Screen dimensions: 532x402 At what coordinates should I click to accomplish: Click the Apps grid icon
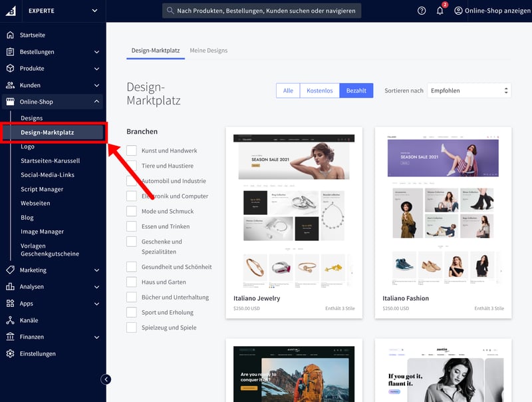coord(10,303)
